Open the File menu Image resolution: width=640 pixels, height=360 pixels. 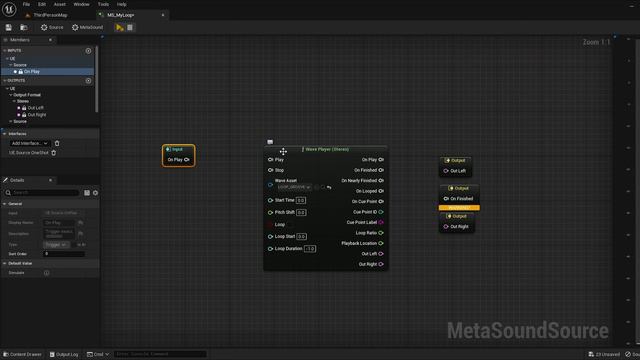26,4
